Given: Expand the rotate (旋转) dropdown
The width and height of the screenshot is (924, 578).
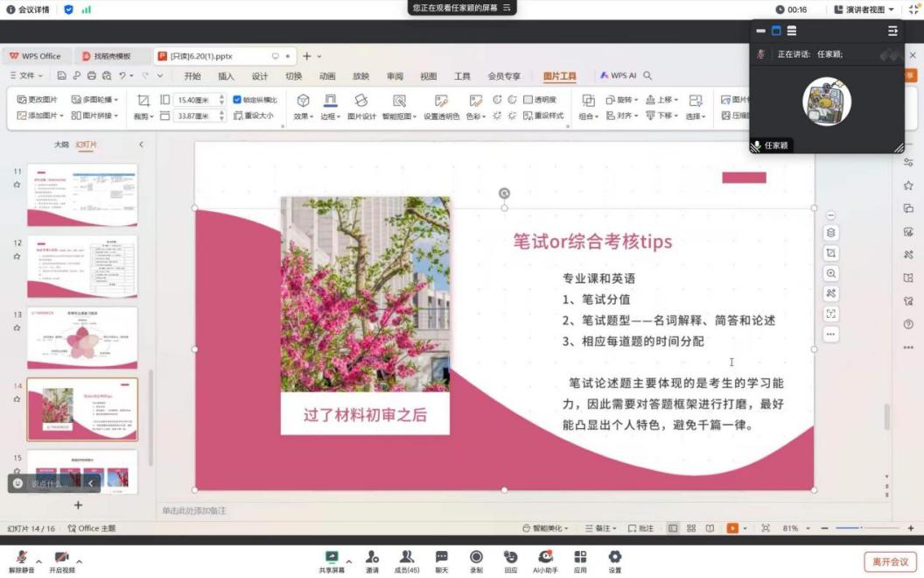Looking at the screenshot, I should tap(622, 100).
